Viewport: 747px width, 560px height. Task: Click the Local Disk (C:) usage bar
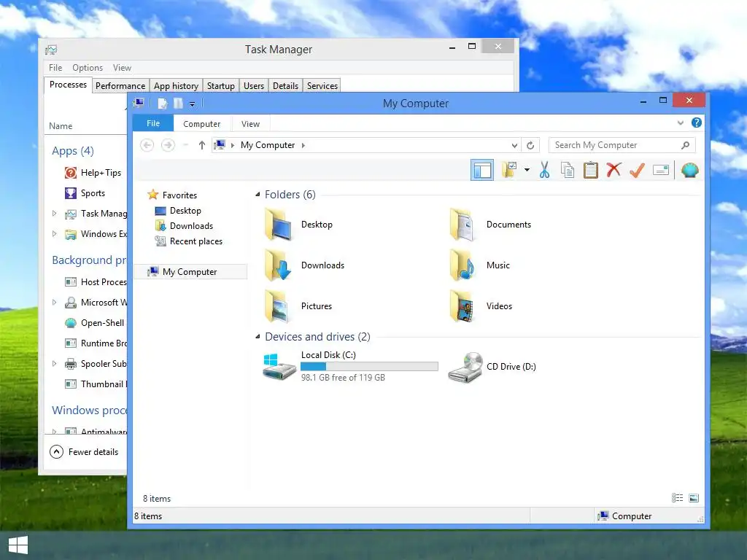click(x=369, y=366)
